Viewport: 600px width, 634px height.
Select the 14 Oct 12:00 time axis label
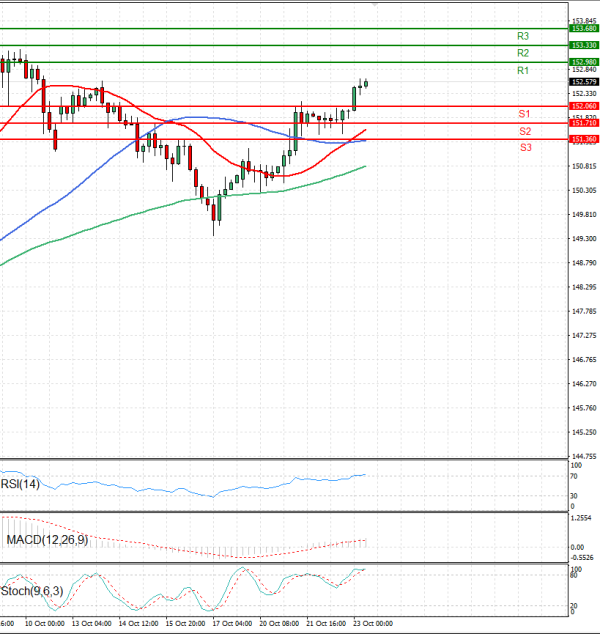(x=138, y=623)
